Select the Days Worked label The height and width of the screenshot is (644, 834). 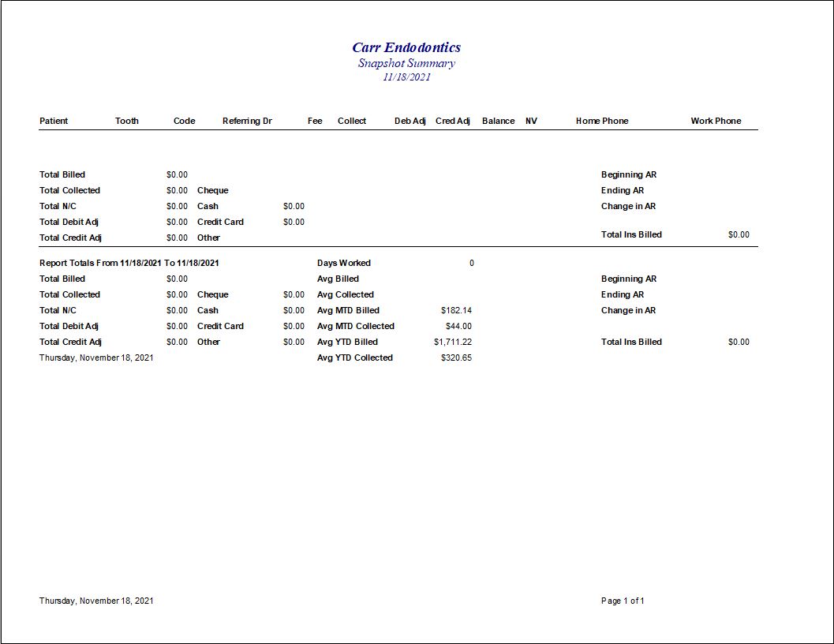(x=343, y=263)
